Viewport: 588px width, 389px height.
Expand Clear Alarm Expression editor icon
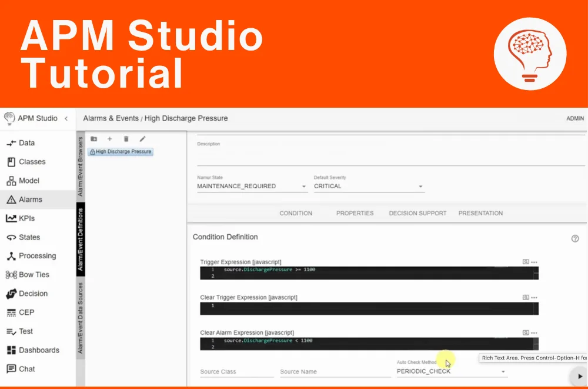pyautogui.click(x=526, y=333)
